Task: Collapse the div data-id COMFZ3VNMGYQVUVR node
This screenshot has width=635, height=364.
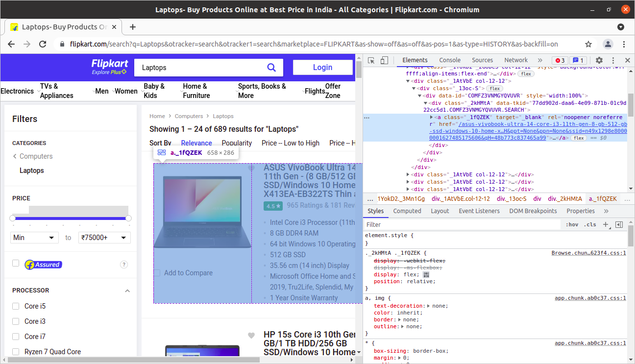Action: tap(420, 96)
